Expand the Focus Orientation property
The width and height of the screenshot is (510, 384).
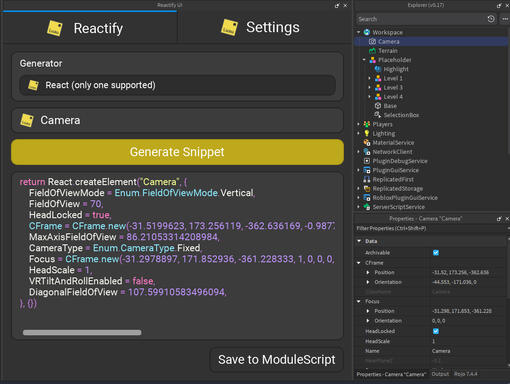(x=368, y=321)
